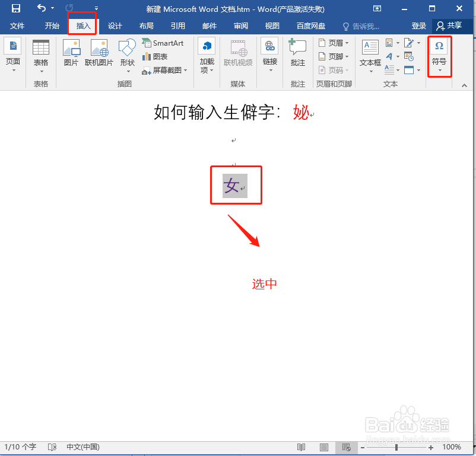
Task: Open the 页码 page number dropdown
Action: [334, 71]
